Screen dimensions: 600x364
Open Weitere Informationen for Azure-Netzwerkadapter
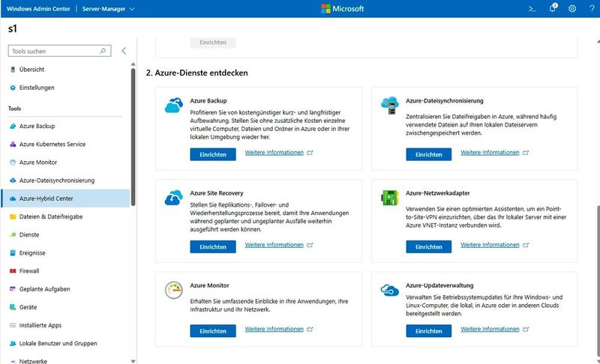click(490, 245)
